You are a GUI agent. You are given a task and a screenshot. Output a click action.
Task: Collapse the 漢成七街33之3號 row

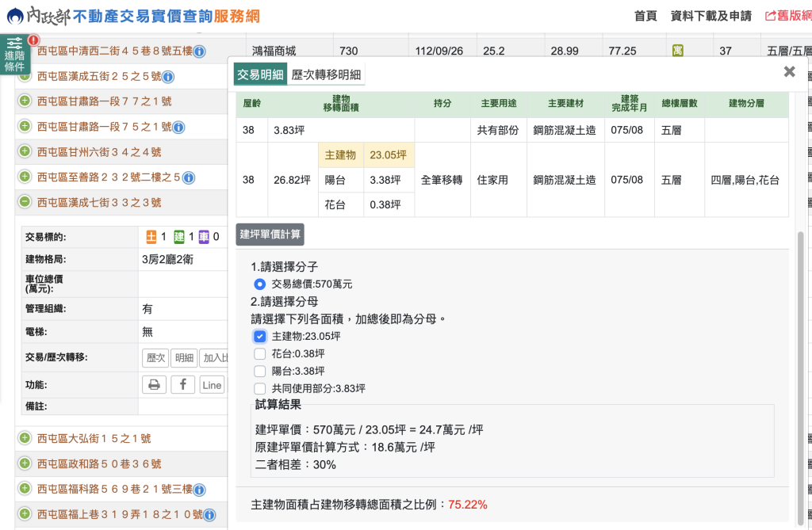point(25,203)
